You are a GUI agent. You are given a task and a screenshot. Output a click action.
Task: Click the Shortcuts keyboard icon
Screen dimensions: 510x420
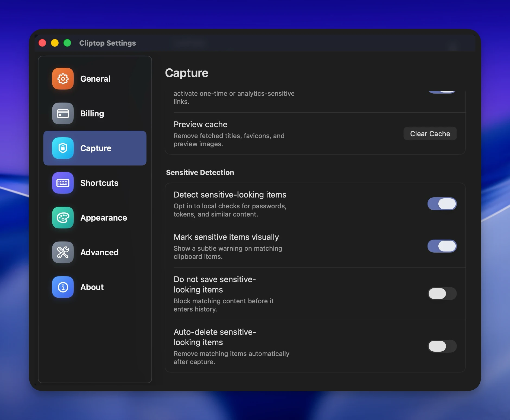[x=63, y=183]
